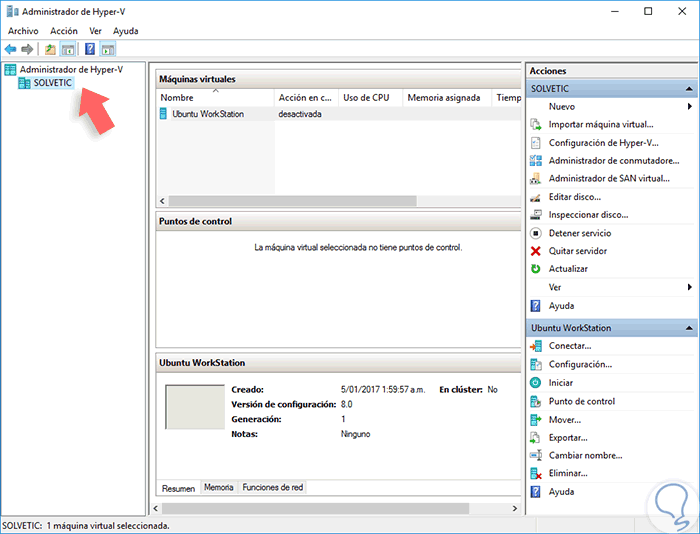Click the Editar disco icon
Image resolution: width=700 pixels, height=534 pixels.
[536, 197]
